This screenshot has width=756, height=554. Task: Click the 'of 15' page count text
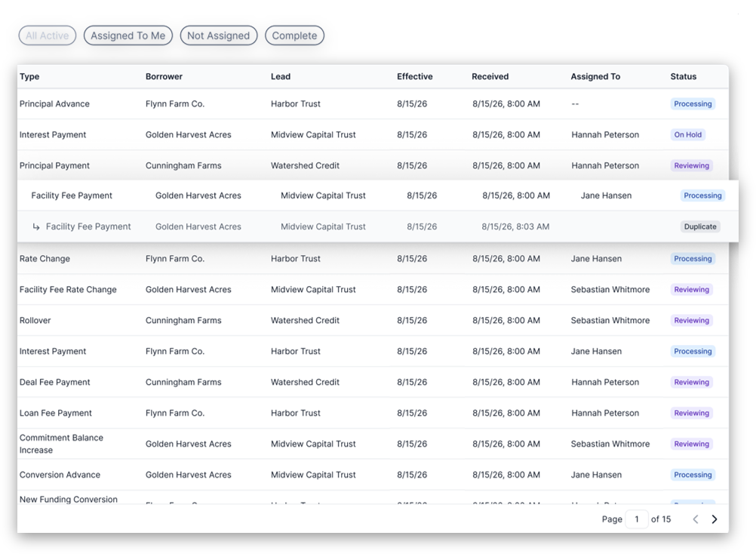660,519
